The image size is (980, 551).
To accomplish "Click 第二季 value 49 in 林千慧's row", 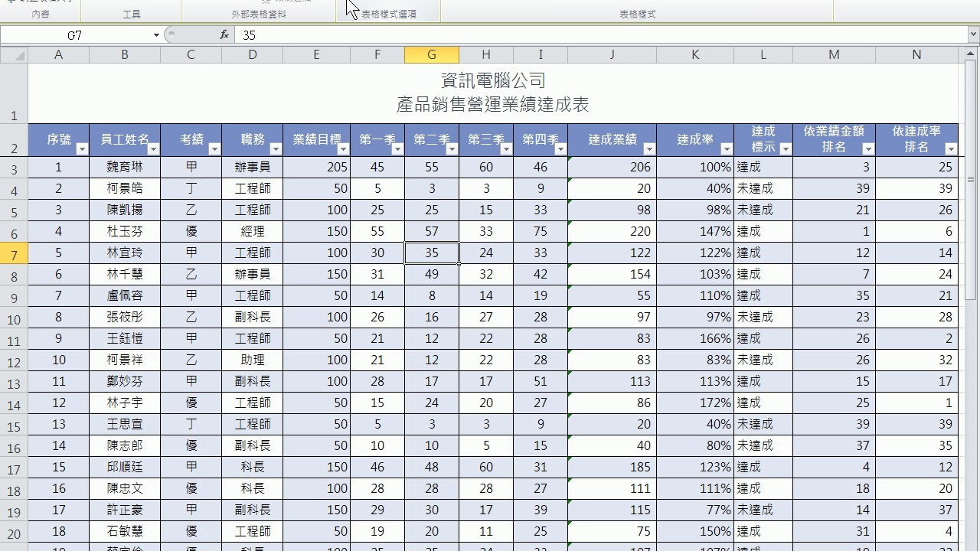I will click(432, 274).
